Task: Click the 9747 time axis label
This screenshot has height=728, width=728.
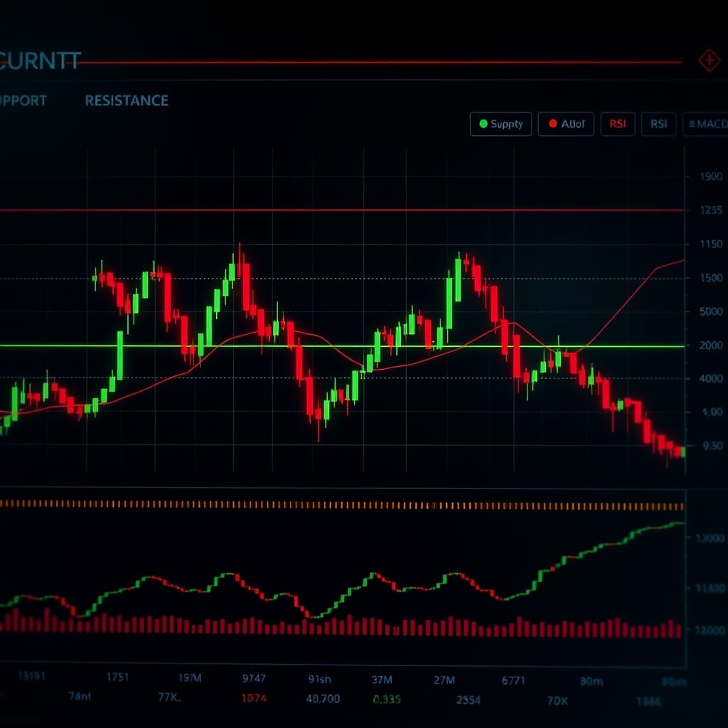Action: [254, 678]
